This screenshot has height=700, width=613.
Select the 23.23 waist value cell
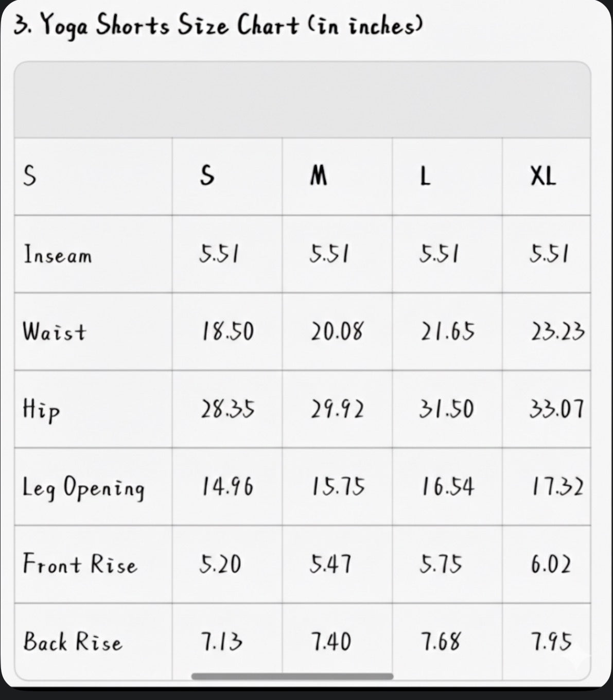pyautogui.click(x=557, y=332)
